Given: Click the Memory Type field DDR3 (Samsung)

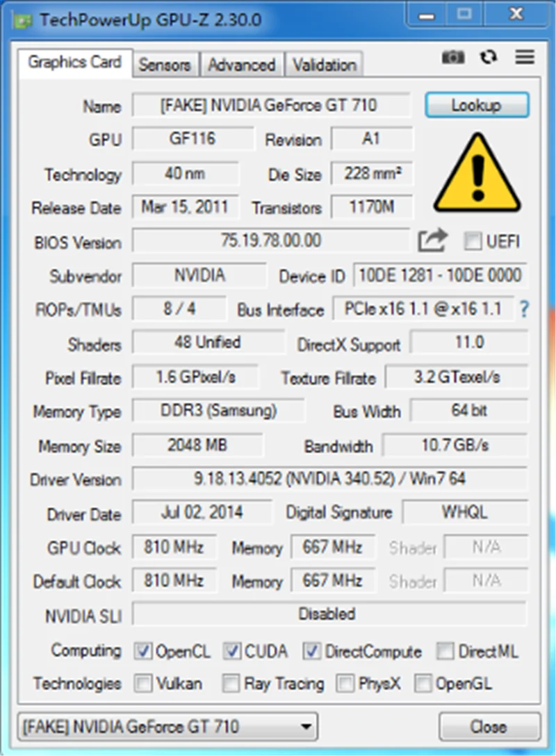Looking at the screenshot, I should coord(218,411).
